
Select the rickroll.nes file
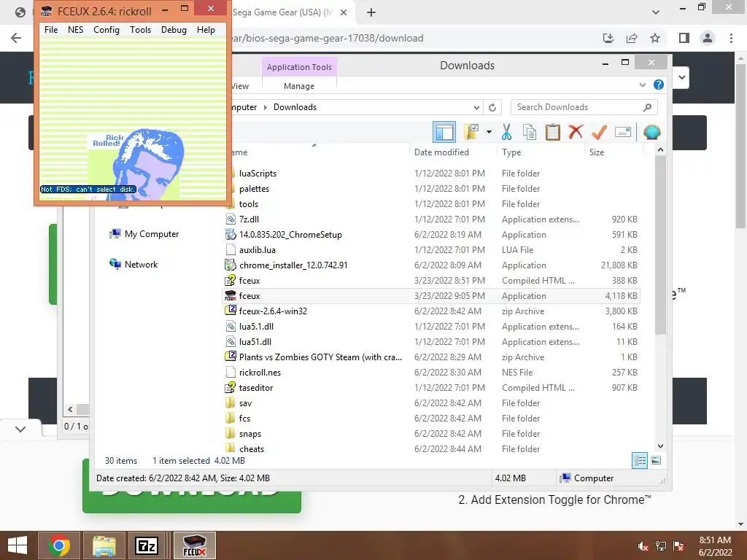pyautogui.click(x=431, y=373)
